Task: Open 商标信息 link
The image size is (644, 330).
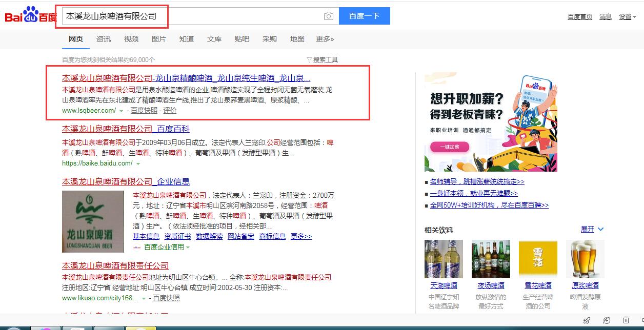Action: click(x=272, y=236)
